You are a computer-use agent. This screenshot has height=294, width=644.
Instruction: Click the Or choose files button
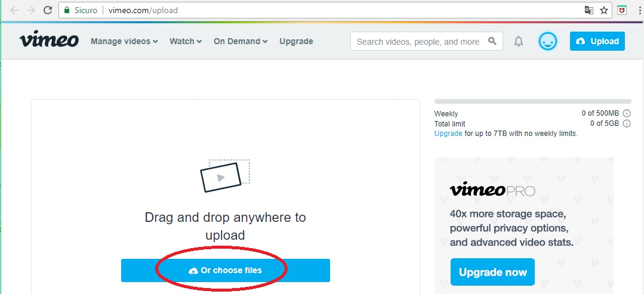click(226, 270)
